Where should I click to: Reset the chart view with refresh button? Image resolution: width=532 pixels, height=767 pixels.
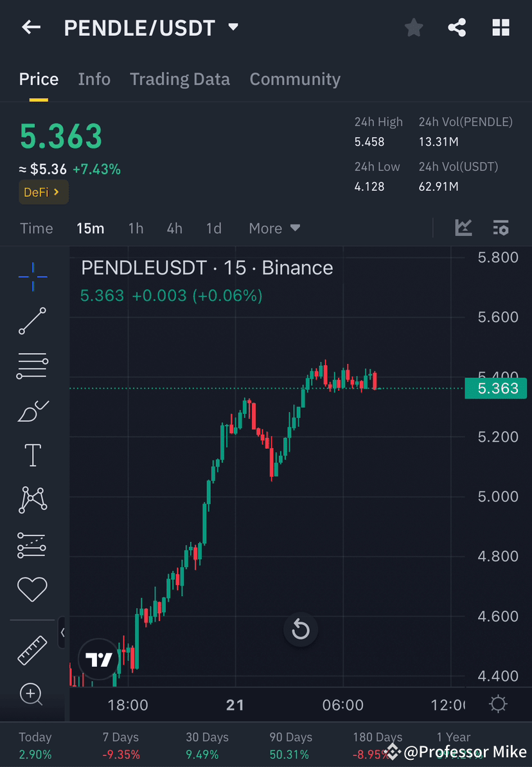pos(301,629)
